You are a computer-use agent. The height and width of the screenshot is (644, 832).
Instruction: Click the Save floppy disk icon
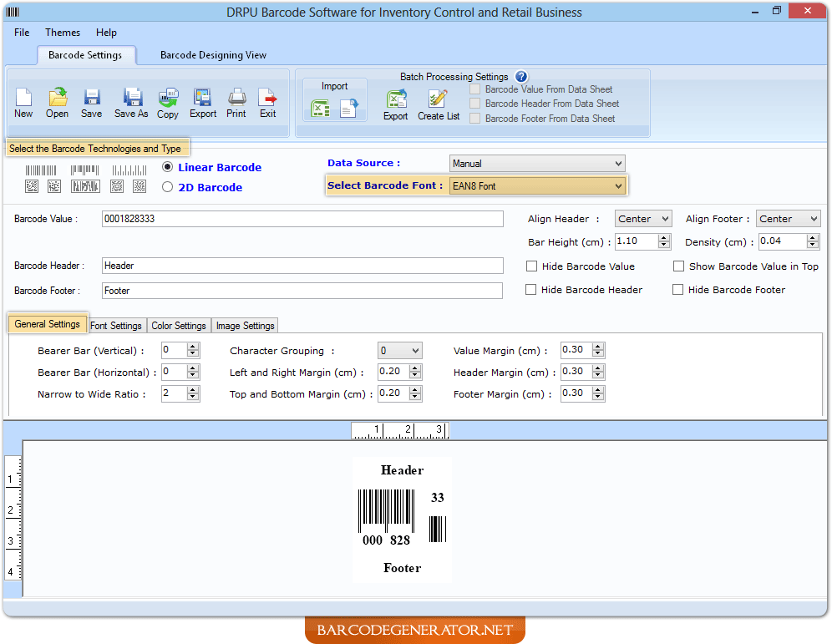click(92, 97)
